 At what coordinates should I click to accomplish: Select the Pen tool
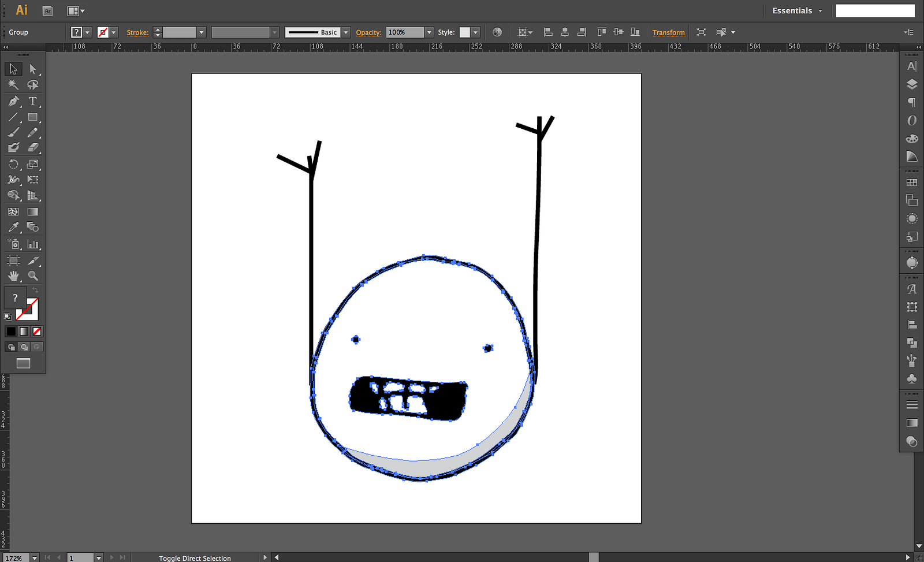[13, 101]
